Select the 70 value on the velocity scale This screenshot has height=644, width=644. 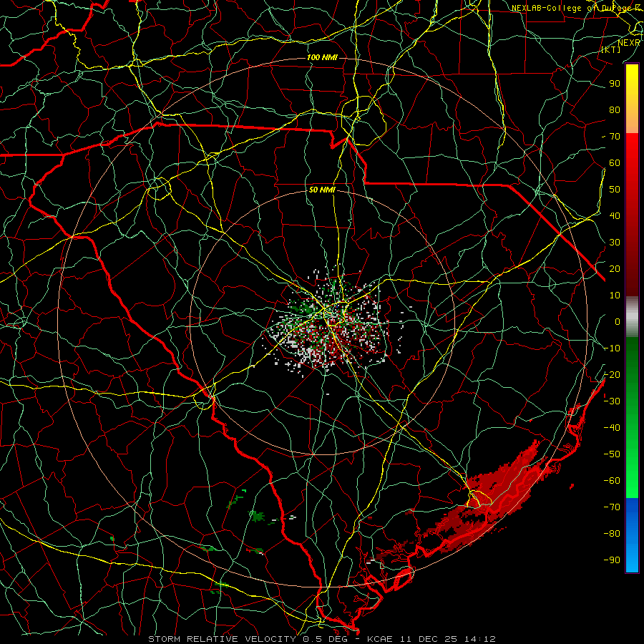pos(615,137)
